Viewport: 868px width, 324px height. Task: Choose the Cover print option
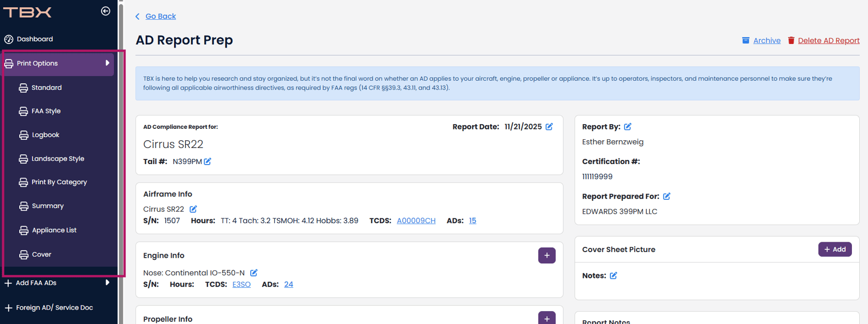pyautogui.click(x=41, y=254)
